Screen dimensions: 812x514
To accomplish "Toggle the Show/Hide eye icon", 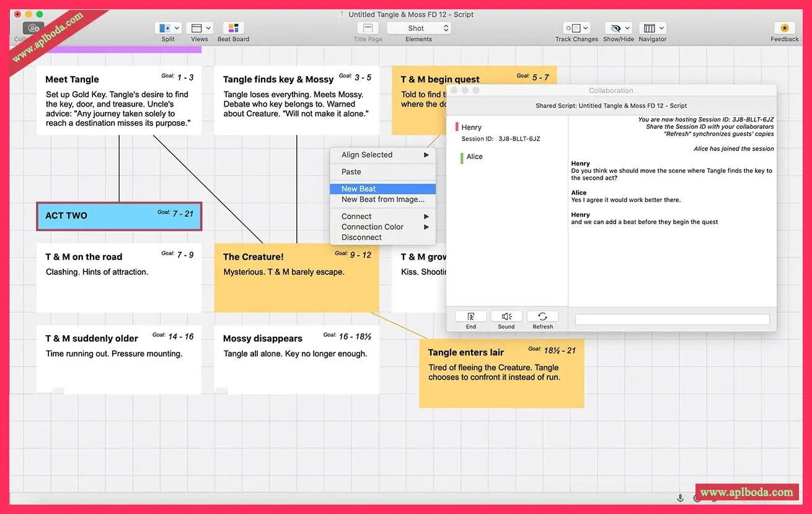I will [x=615, y=28].
